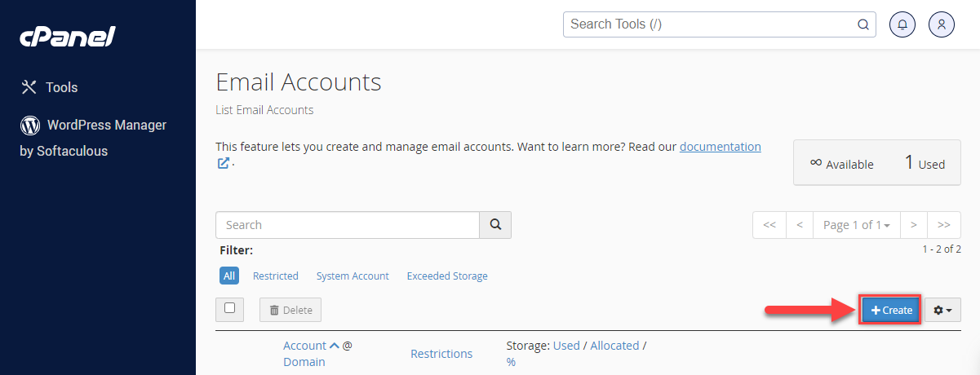This screenshot has width=980, height=375.
Task: Open the user account menu icon
Action: [x=942, y=24]
